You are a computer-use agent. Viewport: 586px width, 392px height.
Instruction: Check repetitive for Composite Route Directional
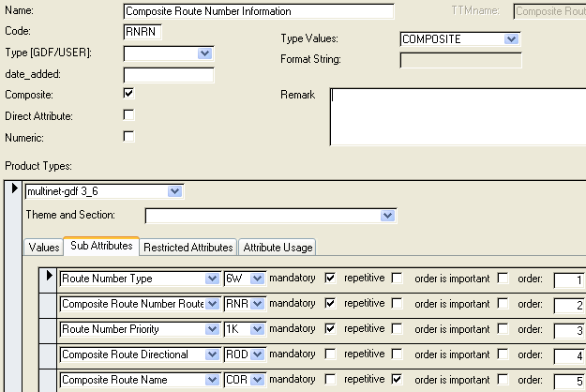click(x=397, y=354)
